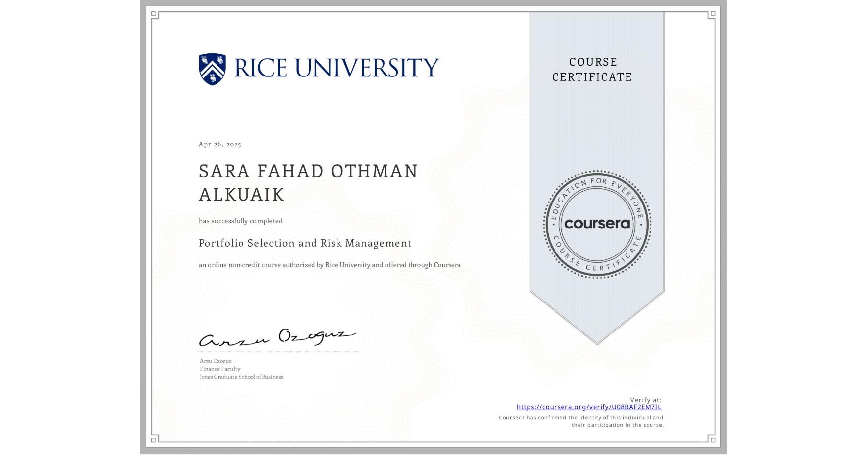Screen dimensions: 868x455
Task: Click the Coursera wordmark in the seal
Action: tap(598, 225)
